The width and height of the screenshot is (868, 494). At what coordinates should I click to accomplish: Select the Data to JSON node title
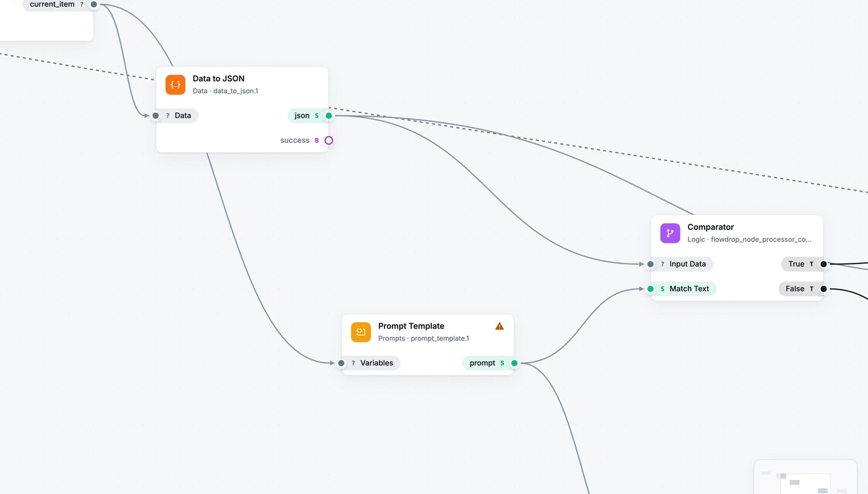click(218, 78)
